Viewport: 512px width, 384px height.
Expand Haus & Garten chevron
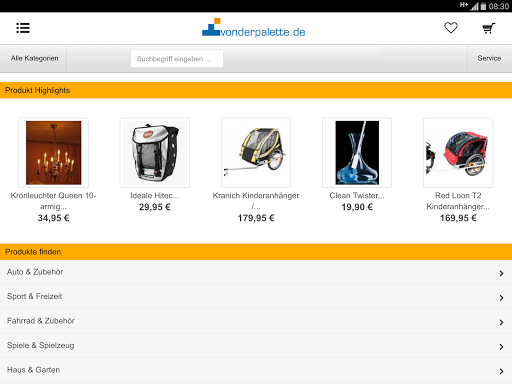point(501,371)
